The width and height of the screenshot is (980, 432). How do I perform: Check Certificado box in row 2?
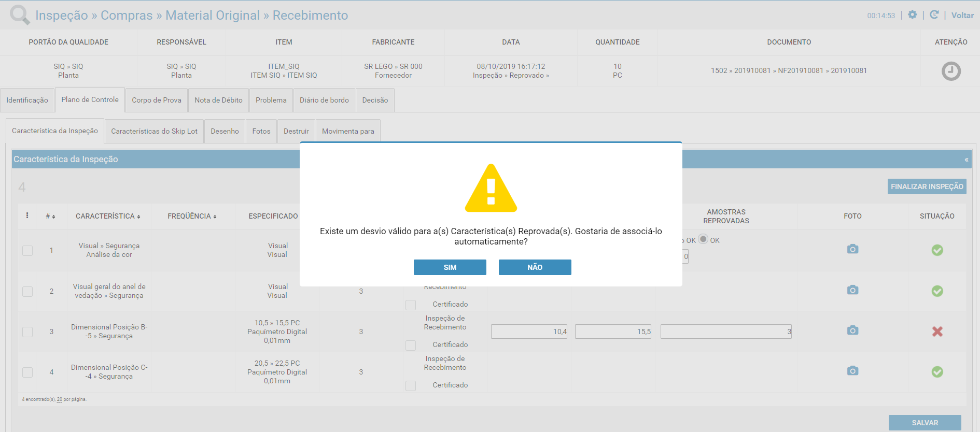coord(411,305)
